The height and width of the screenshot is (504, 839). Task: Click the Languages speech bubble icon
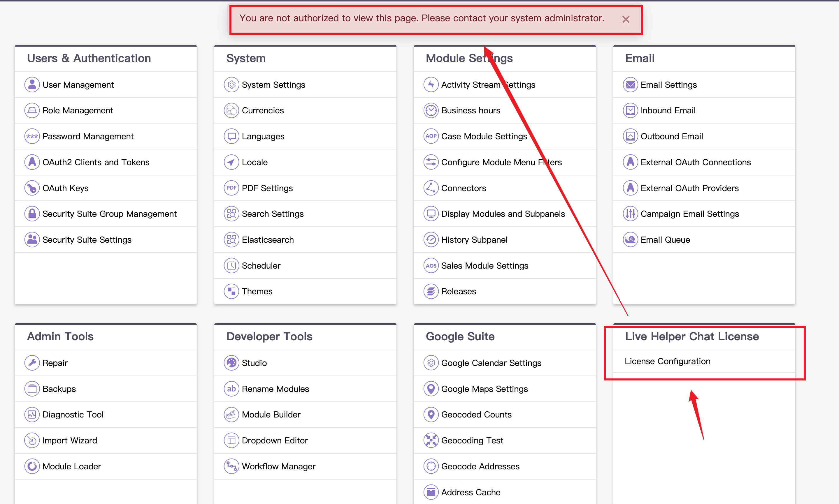coord(231,136)
